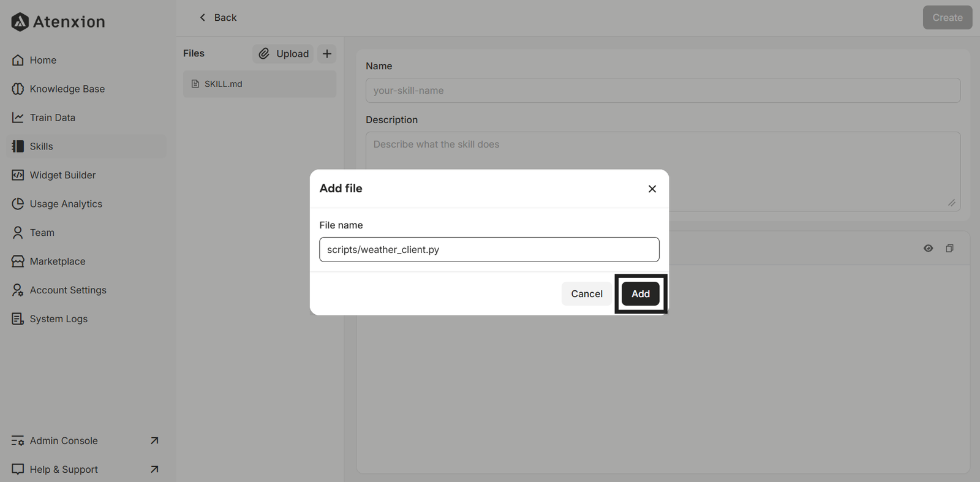This screenshot has width=980, height=482.
Task: Click the File name input field
Action: point(489,250)
